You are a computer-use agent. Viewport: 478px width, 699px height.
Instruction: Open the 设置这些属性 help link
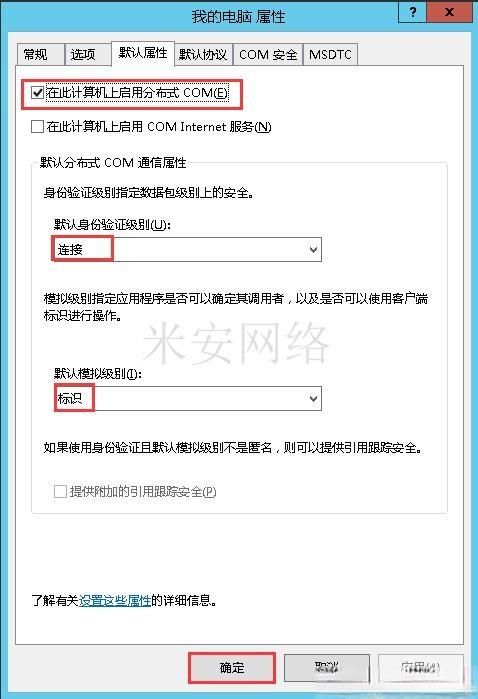click(115, 600)
